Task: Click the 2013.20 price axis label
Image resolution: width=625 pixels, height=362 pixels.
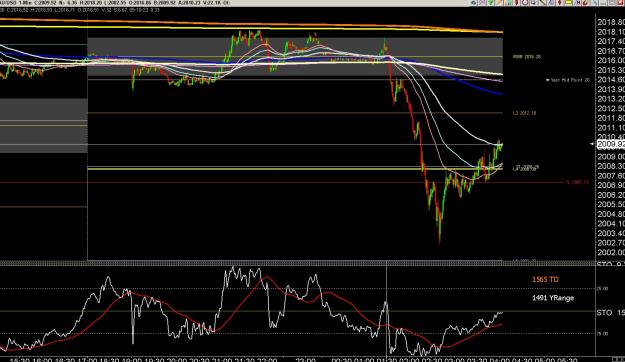Action: tap(611, 99)
